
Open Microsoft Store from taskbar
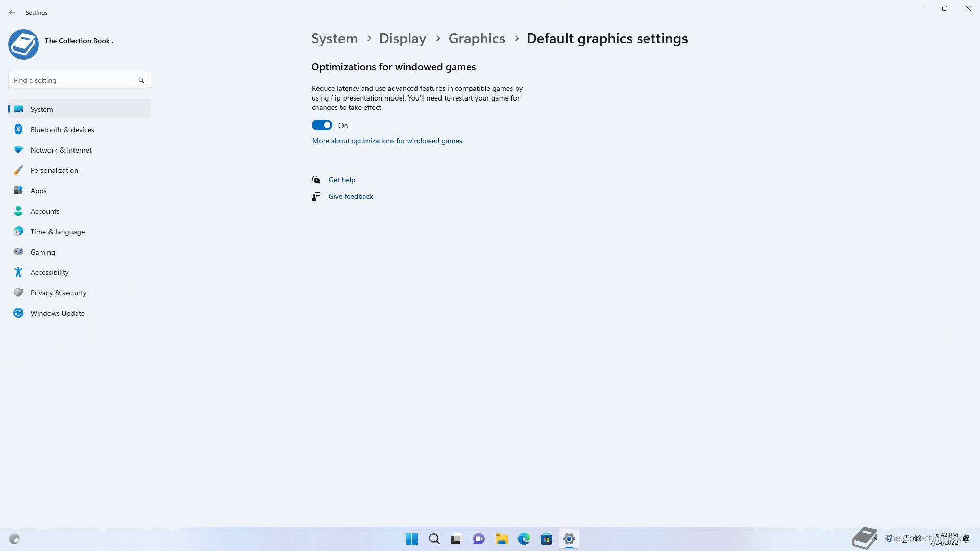546,539
